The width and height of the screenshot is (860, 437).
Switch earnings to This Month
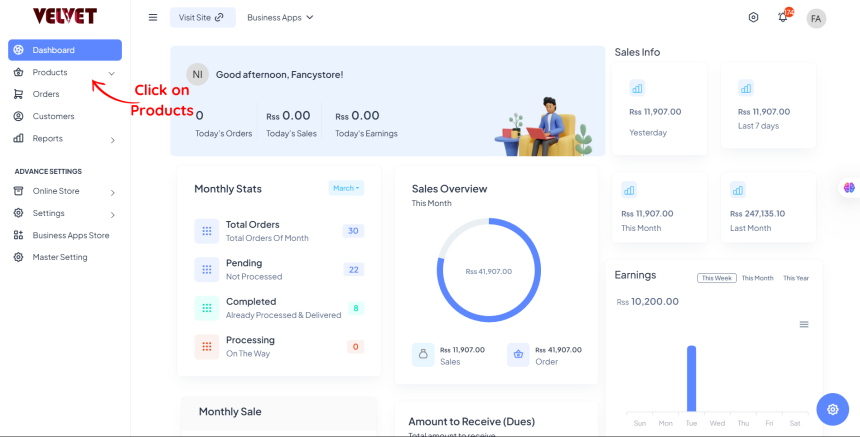pyautogui.click(x=757, y=278)
